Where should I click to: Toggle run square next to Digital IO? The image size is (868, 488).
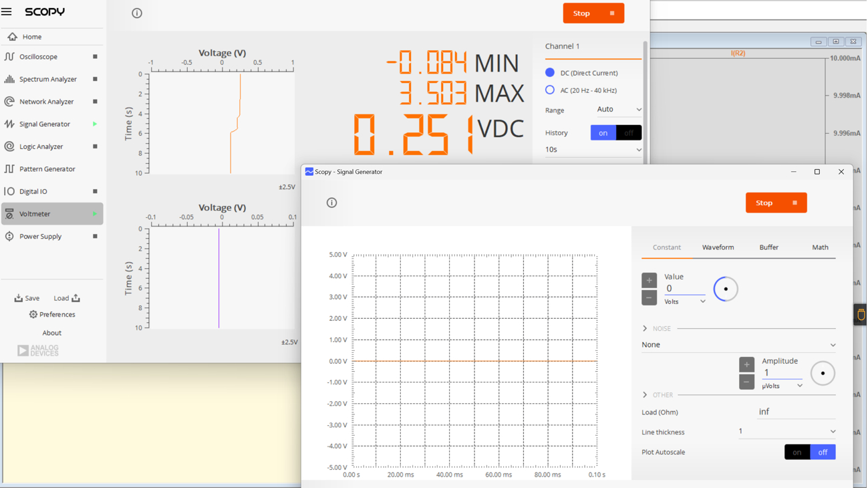95,191
